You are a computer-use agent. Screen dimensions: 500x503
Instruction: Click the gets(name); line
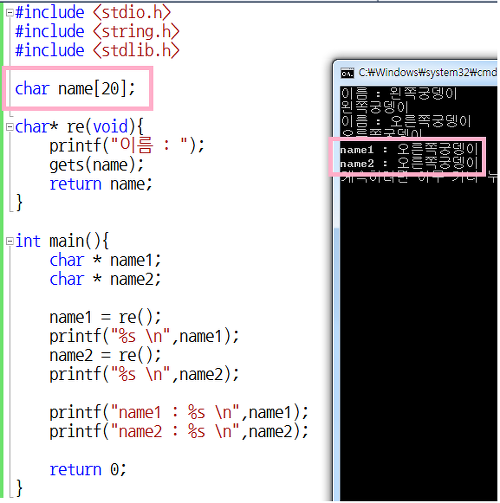pos(96,165)
